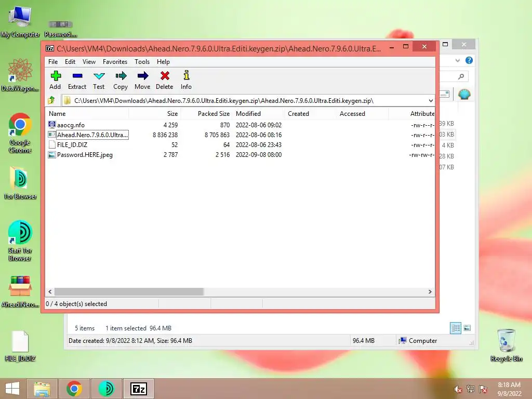Open the File menu

click(53, 62)
